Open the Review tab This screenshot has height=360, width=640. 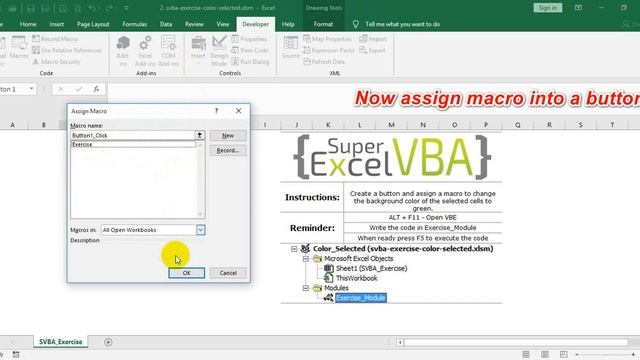[194, 24]
